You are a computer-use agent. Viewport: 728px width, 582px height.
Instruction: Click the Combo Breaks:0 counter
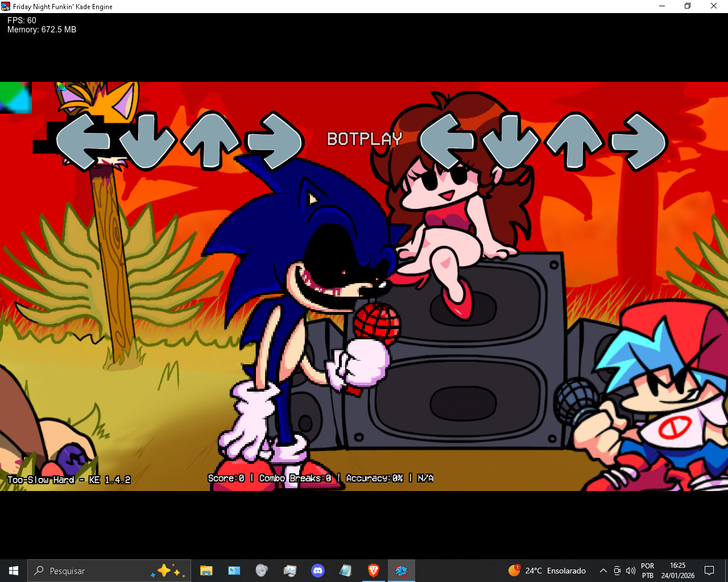pyautogui.click(x=295, y=479)
